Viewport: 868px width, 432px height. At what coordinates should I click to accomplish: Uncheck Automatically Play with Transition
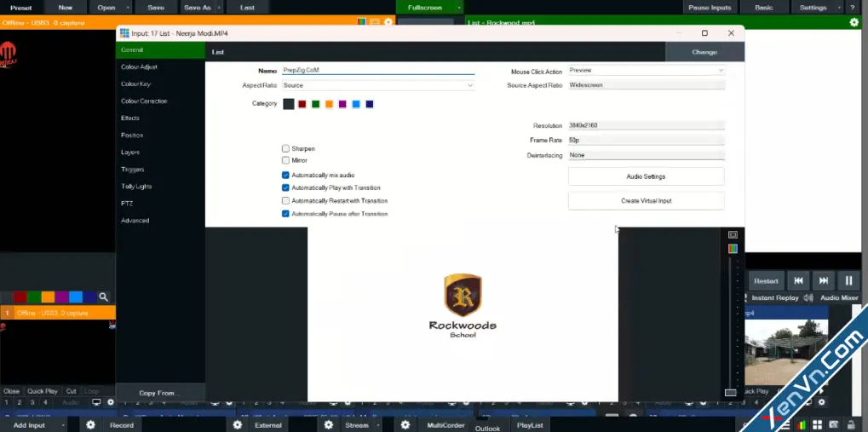point(285,187)
